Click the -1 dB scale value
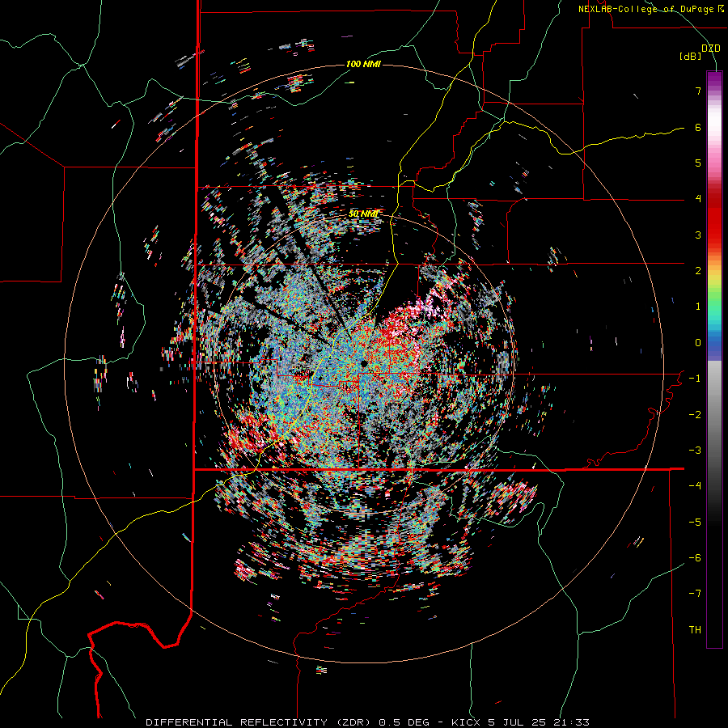 [x=695, y=379]
